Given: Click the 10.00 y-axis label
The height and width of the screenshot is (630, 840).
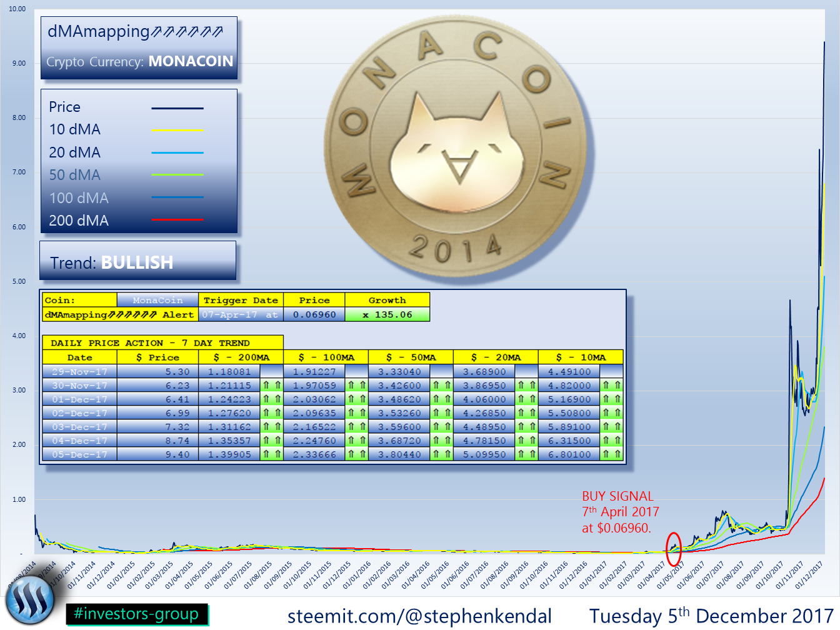Looking at the screenshot, I should point(17,9).
